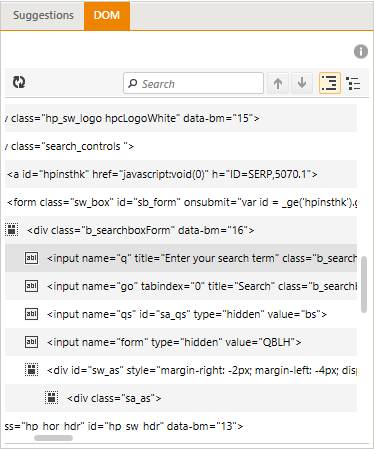Screen dimensions: 374x449
Task: Open the info icon help
Action: 361,52
